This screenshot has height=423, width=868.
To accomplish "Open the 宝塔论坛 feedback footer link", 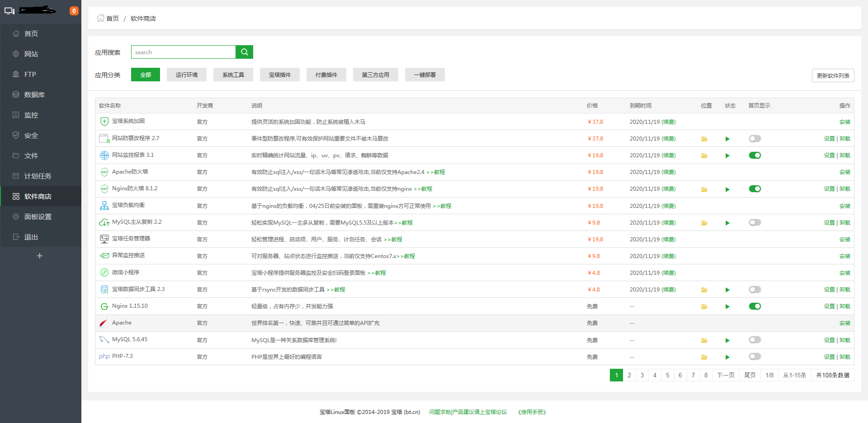I will 468,412.
